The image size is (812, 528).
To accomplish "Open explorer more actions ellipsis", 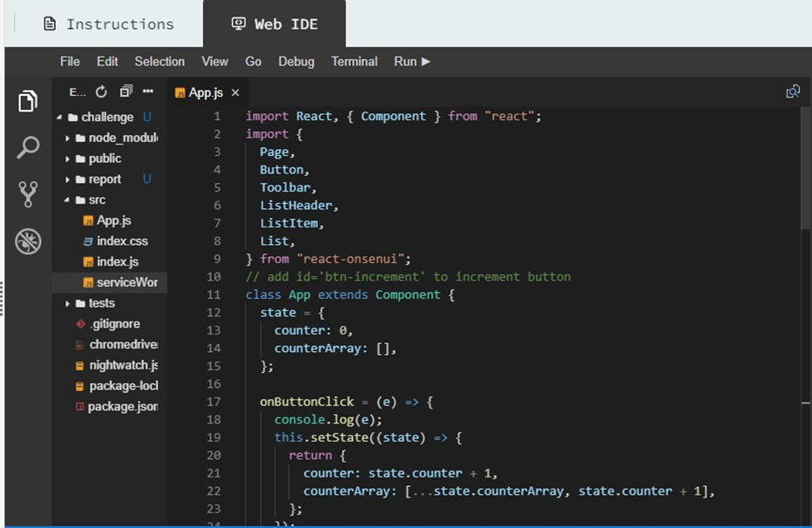I will (x=148, y=91).
